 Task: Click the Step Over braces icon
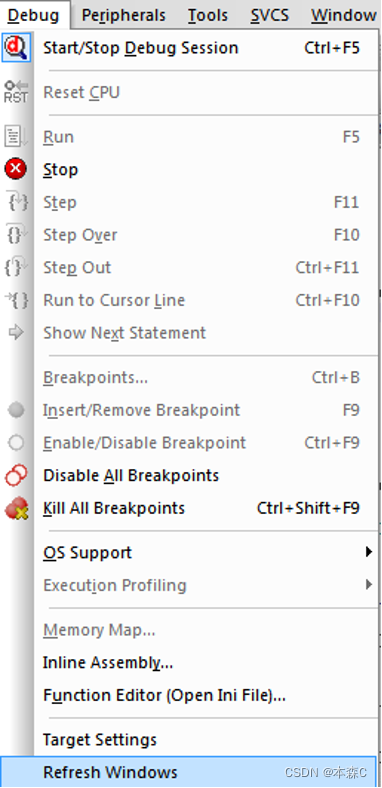pos(16,235)
